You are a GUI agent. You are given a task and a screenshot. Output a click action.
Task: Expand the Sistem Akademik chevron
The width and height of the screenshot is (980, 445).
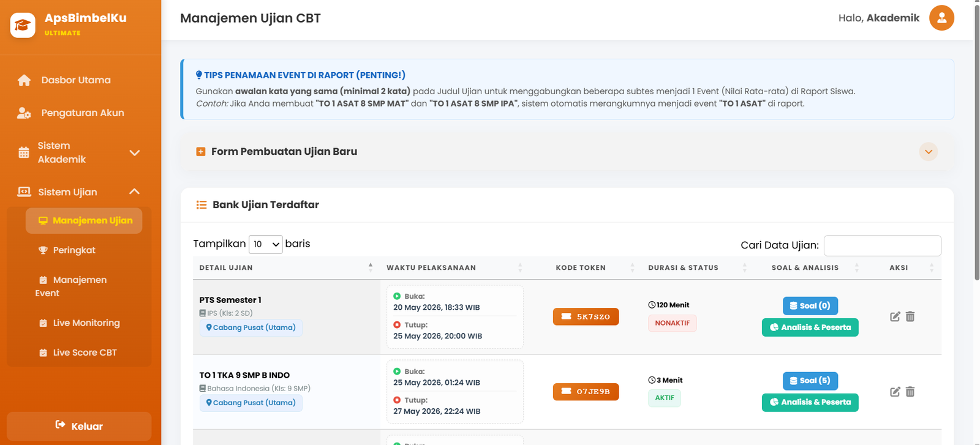click(135, 152)
